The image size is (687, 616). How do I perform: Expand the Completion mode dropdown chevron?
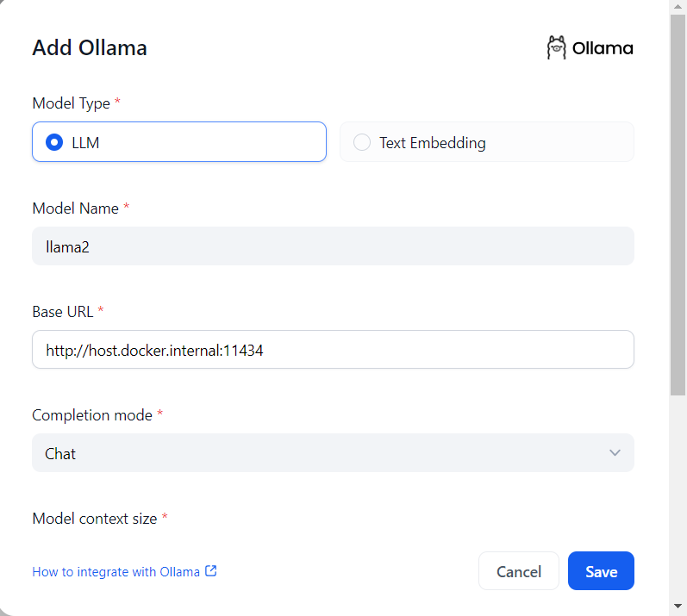pos(615,453)
